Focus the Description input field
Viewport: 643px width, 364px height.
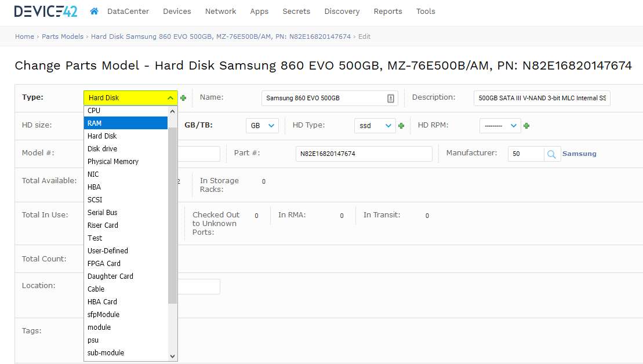[542, 98]
